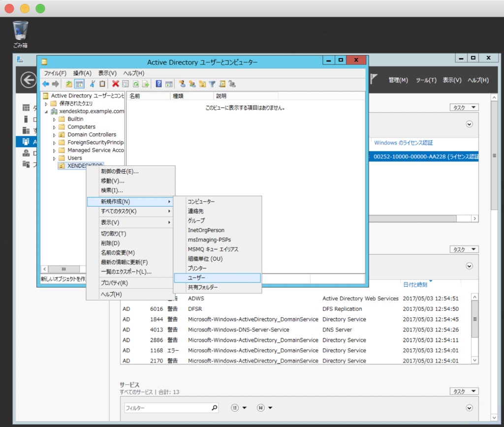Open the ごみ箱 recycle bin on desktop

point(20,34)
